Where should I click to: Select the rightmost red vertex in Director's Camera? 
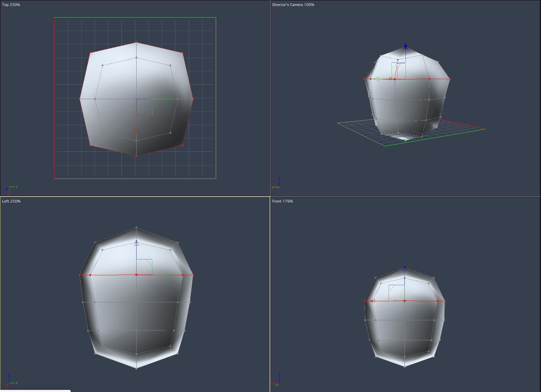click(450, 79)
